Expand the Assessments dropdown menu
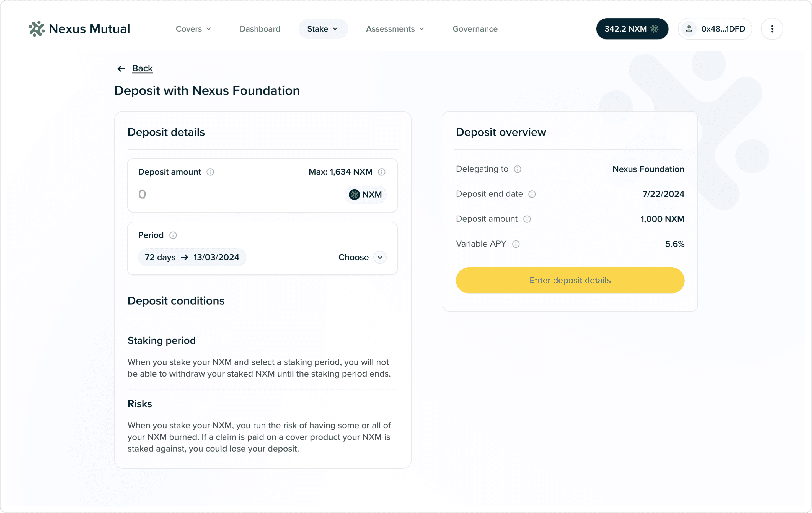This screenshot has width=812, height=513. point(395,29)
